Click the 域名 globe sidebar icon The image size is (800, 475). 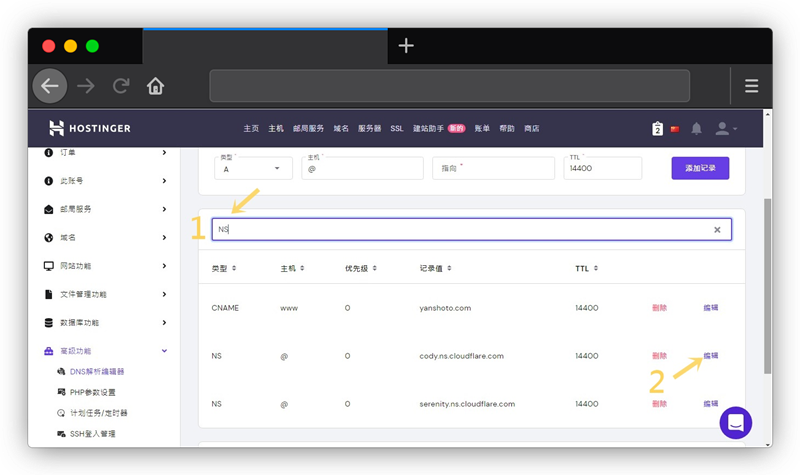48,237
